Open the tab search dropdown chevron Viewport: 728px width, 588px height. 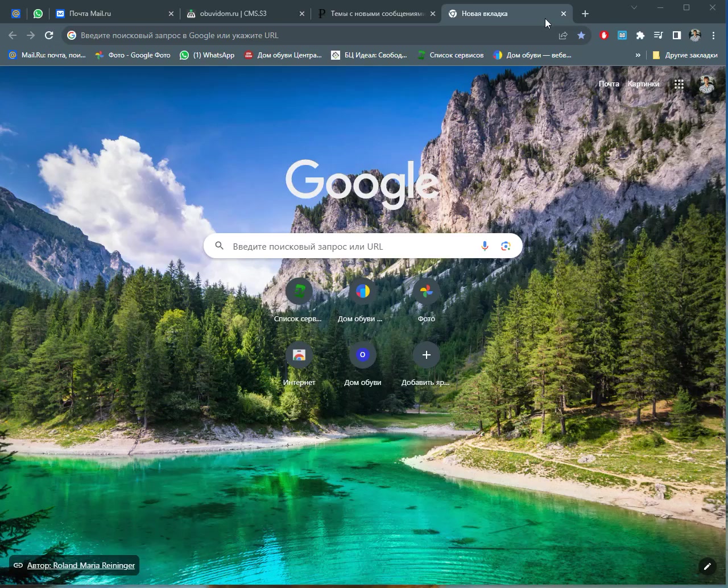coord(634,7)
